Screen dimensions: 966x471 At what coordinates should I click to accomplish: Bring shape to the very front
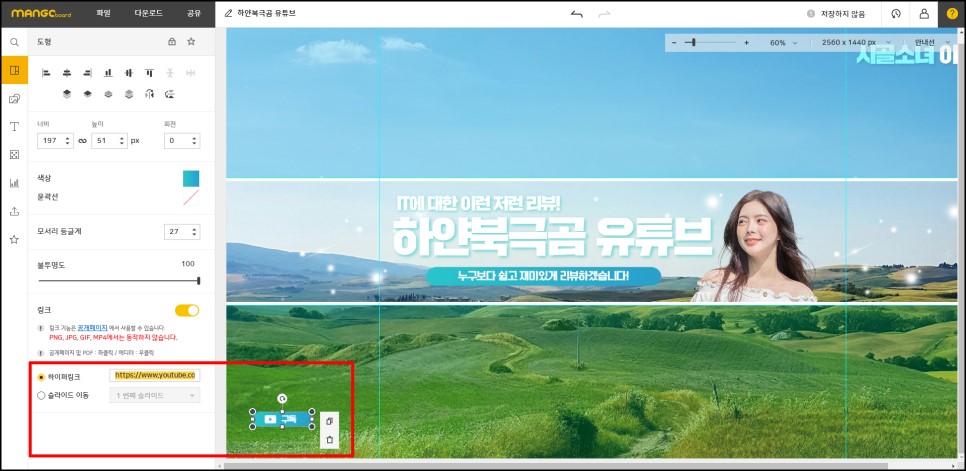point(67,94)
